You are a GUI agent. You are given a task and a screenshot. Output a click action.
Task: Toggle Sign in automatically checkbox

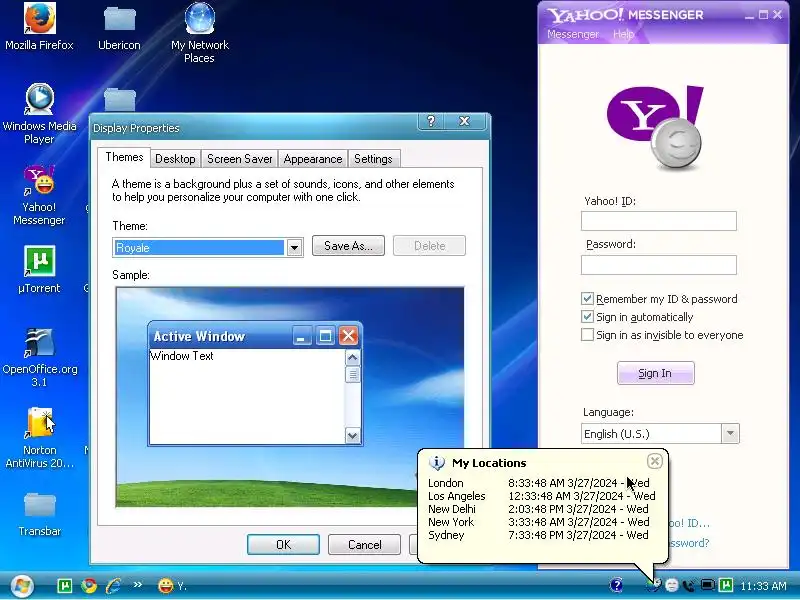[587, 317]
